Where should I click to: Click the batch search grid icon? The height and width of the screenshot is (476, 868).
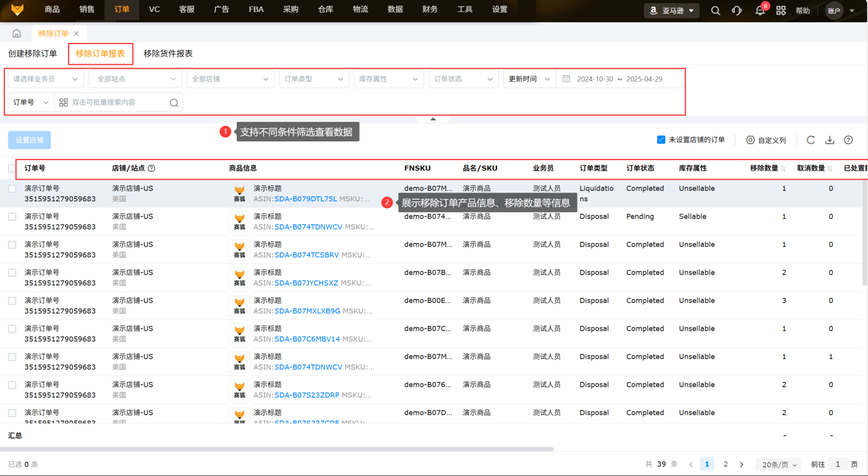coord(64,102)
